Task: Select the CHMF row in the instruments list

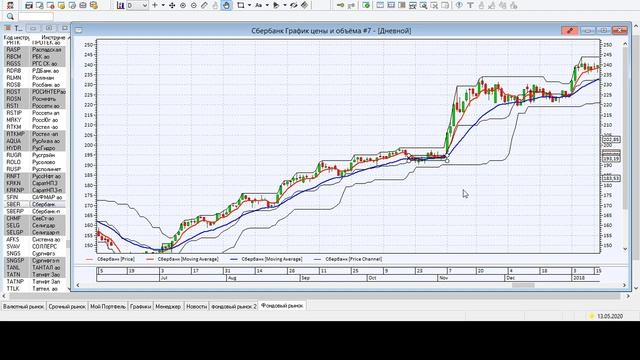Action: point(34,218)
